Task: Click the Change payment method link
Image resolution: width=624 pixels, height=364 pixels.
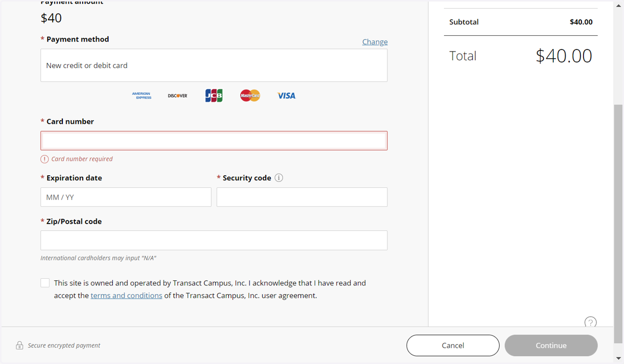Action: 375,42
